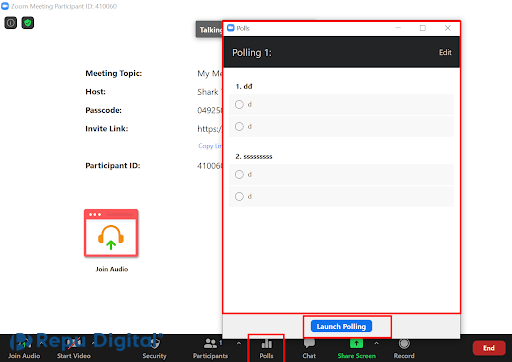Select first option under question 2 sssssssss

(341, 174)
